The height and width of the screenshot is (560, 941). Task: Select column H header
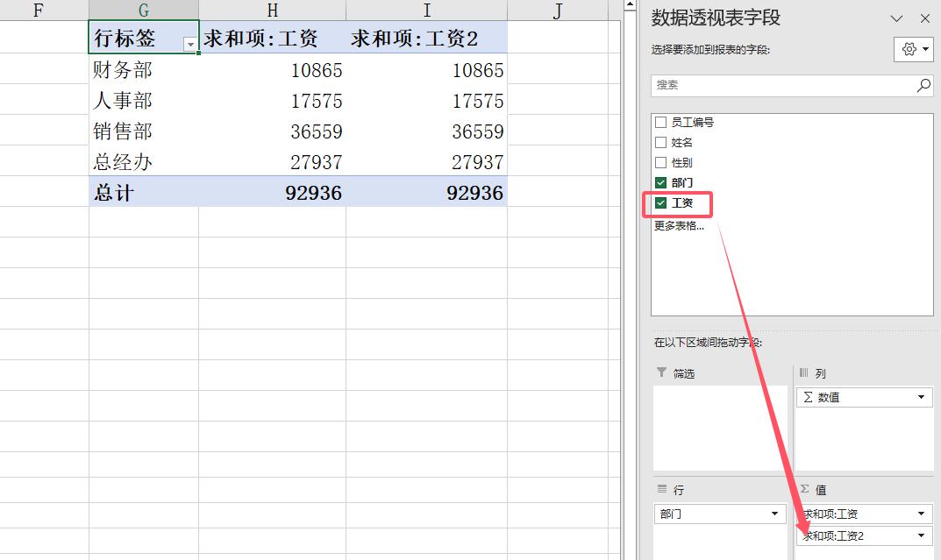[273, 10]
